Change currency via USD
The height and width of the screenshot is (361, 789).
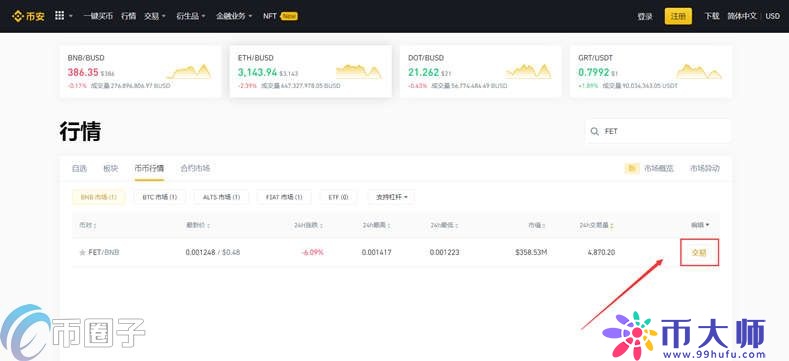click(x=772, y=16)
